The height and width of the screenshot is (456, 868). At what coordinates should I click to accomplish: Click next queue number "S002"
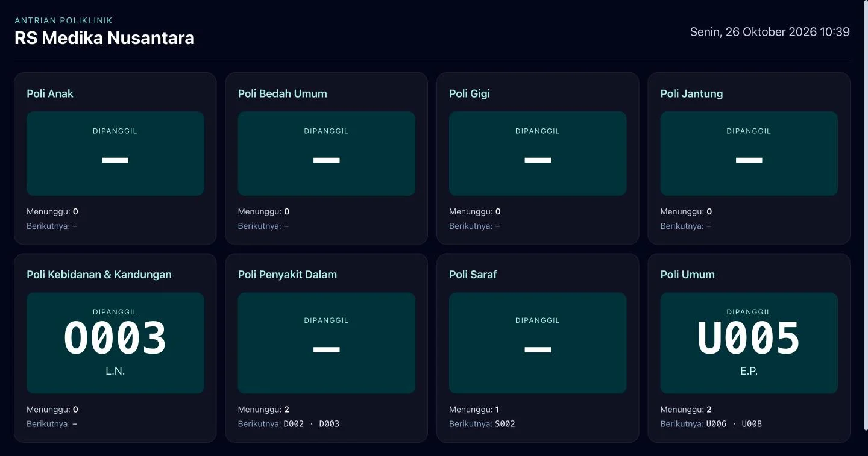(x=505, y=424)
